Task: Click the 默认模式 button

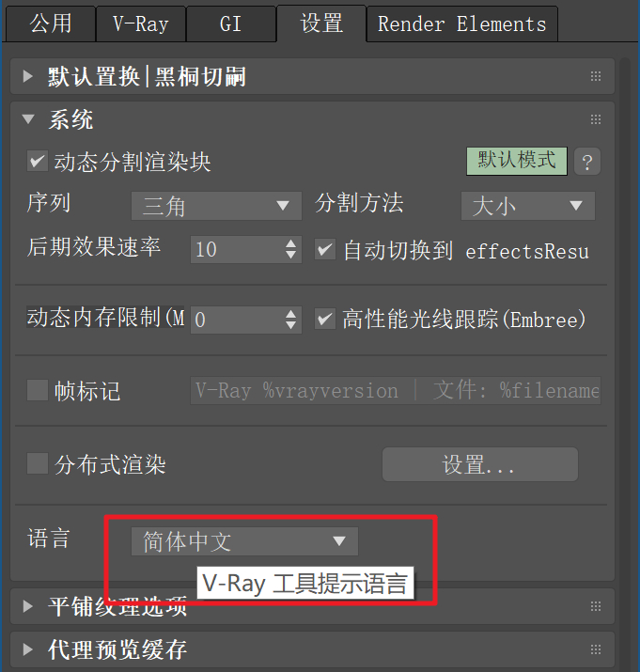Action: [517, 161]
